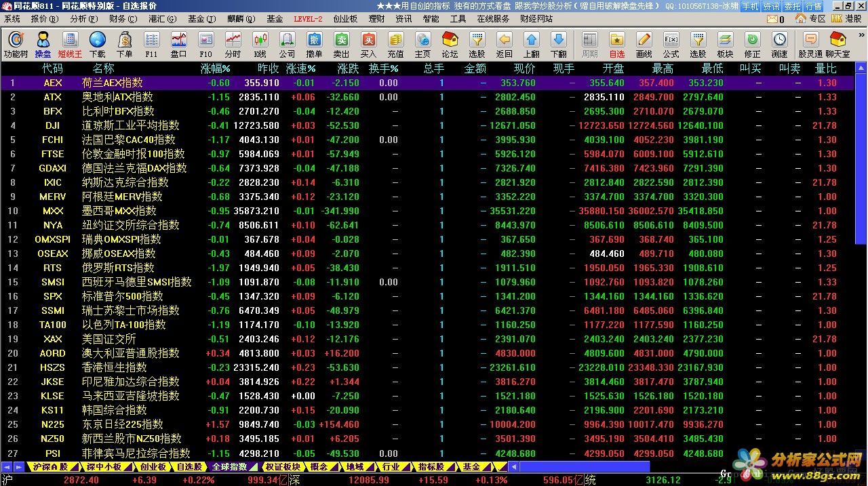Click the 下载 globe download icon
Viewport: 868px width, 486px height.
coord(97,44)
